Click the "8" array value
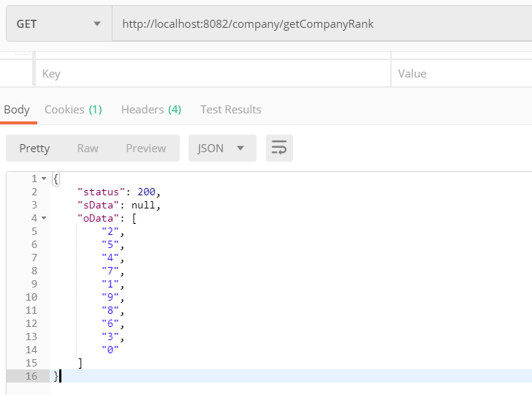The image size is (532, 395). 110,310
